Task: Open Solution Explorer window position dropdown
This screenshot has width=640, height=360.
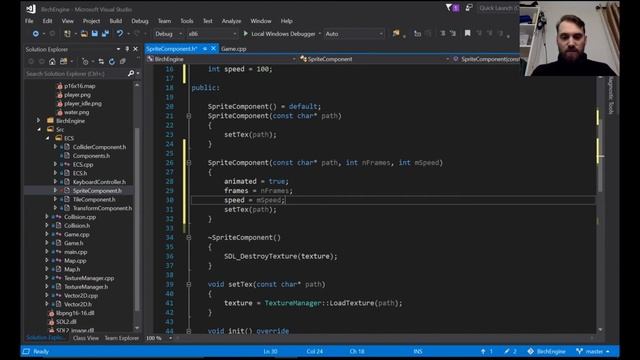Action: click(x=118, y=49)
